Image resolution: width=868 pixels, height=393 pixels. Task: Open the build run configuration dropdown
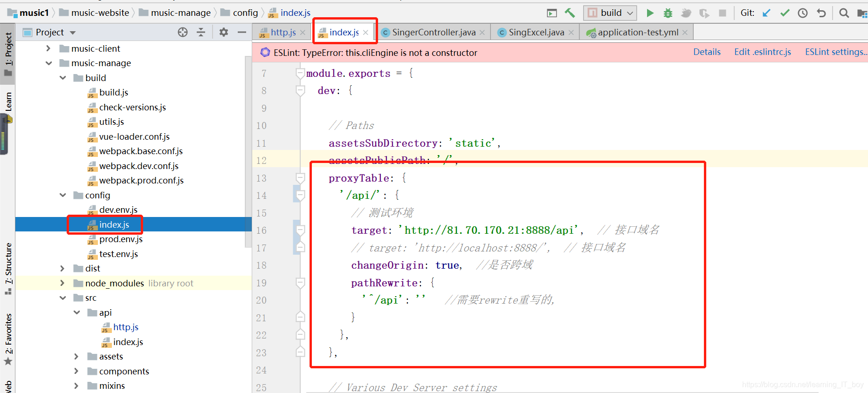tap(610, 13)
